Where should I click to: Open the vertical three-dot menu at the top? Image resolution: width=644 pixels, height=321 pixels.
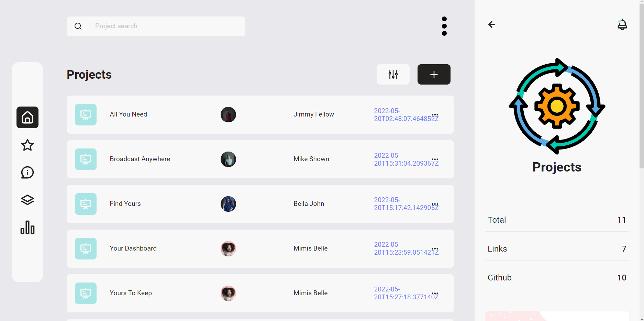(444, 26)
